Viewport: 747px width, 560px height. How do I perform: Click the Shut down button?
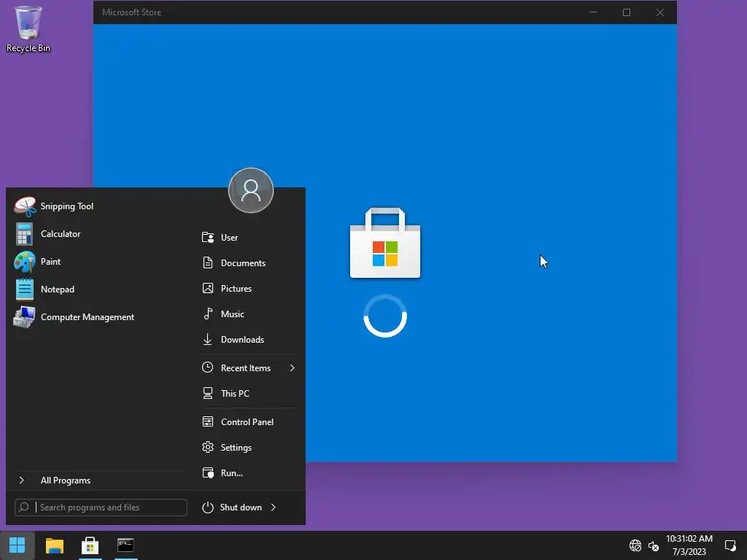pyautogui.click(x=232, y=507)
